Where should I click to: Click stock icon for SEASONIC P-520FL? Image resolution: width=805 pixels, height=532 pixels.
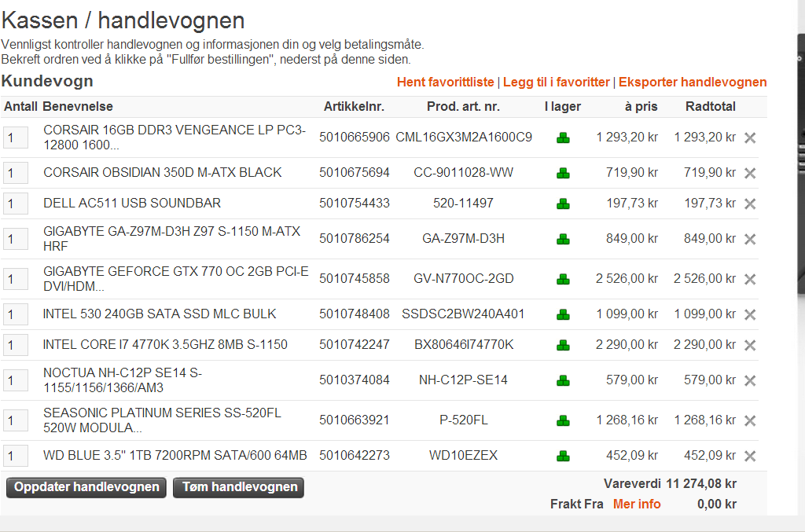click(563, 420)
